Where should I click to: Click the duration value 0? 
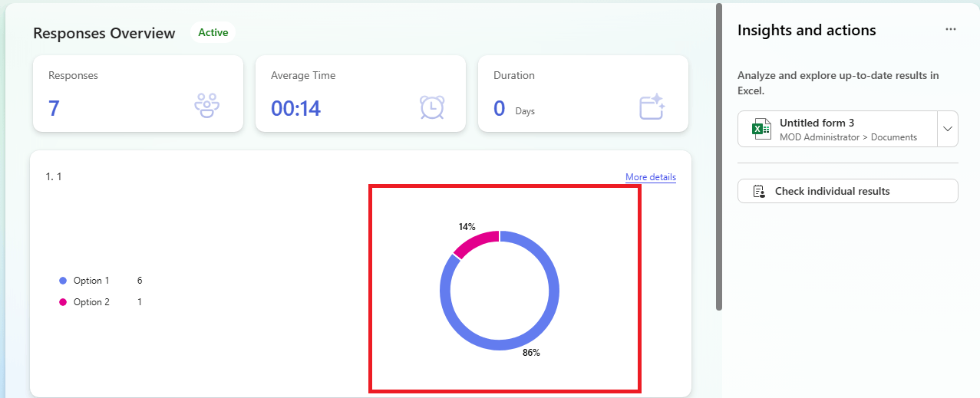[x=500, y=108]
